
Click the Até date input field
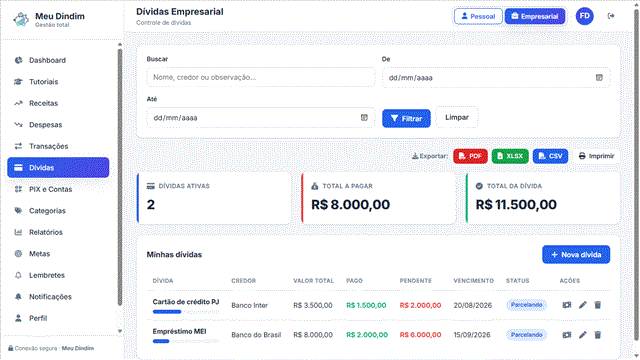[x=260, y=118]
